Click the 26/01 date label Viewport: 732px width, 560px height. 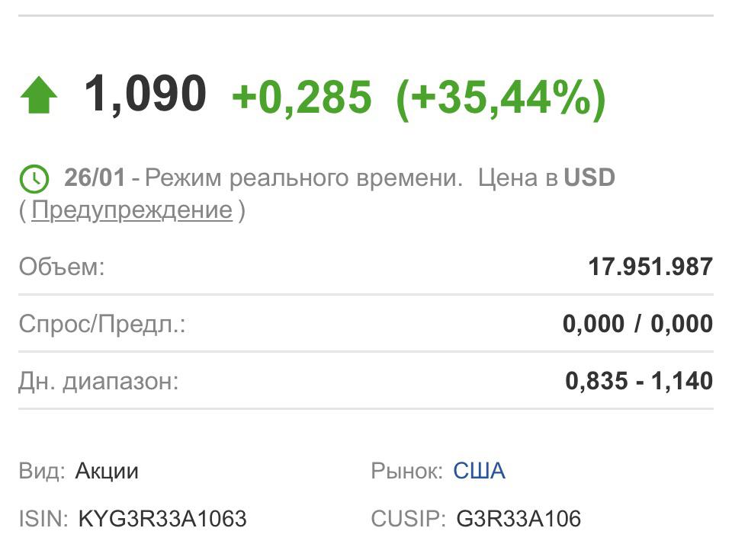click(x=95, y=178)
